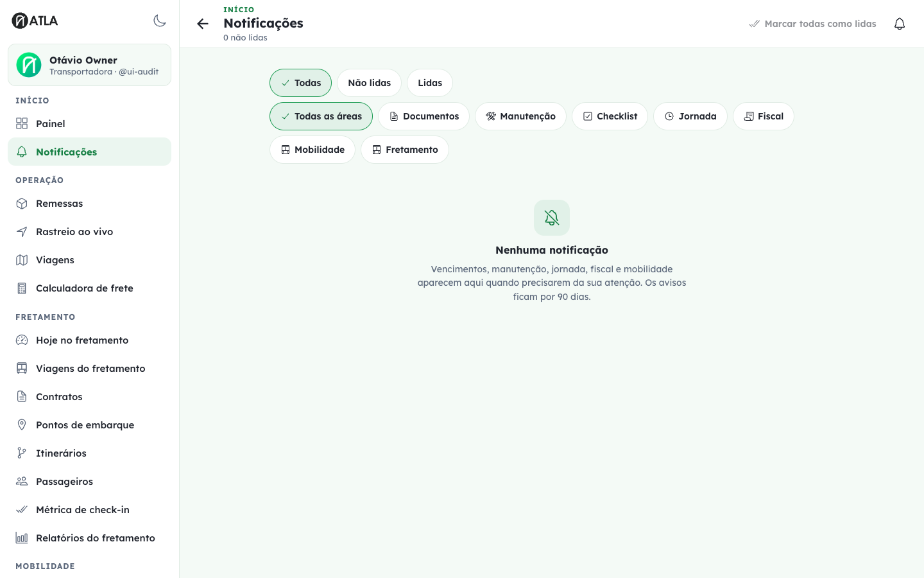Screen dimensions: 924x578
Task: Click Marcar todas como lidas
Action: tap(812, 24)
